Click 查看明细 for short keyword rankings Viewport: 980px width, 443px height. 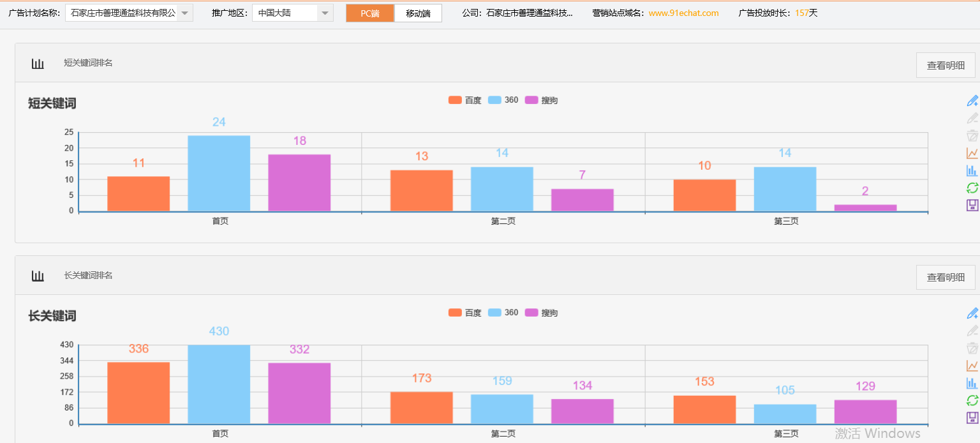click(945, 64)
